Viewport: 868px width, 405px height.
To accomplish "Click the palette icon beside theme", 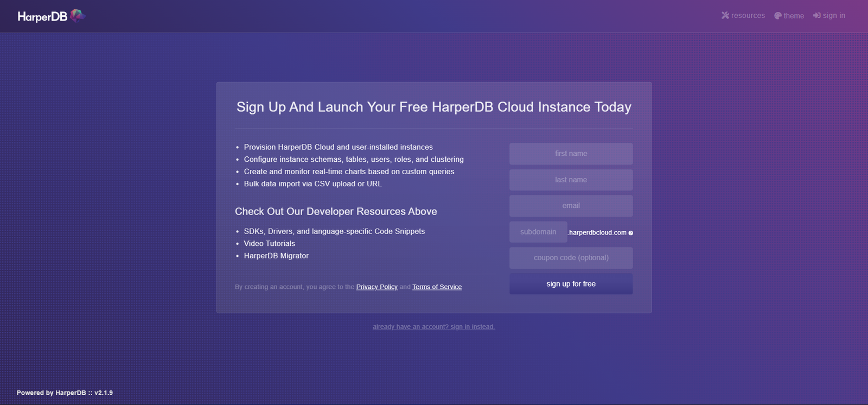I will click(x=778, y=16).
